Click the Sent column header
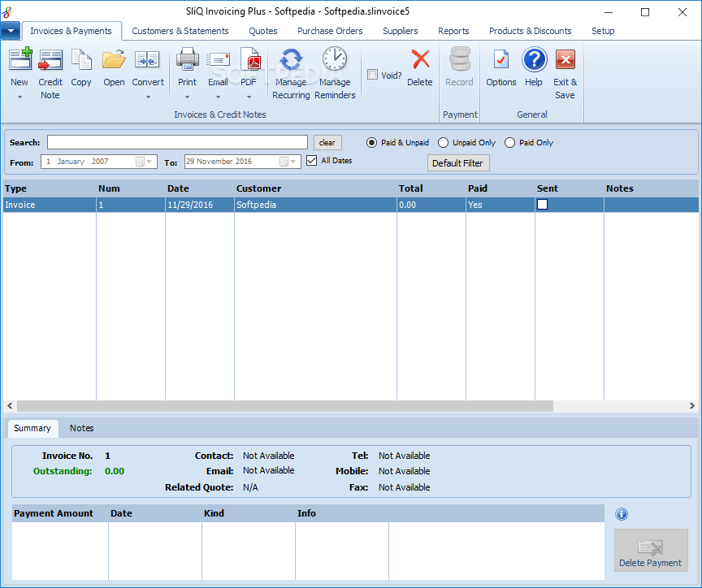Image resolution: width=702 pixels, height=588 pixels. pyautogui.click(x=570, y=188)
